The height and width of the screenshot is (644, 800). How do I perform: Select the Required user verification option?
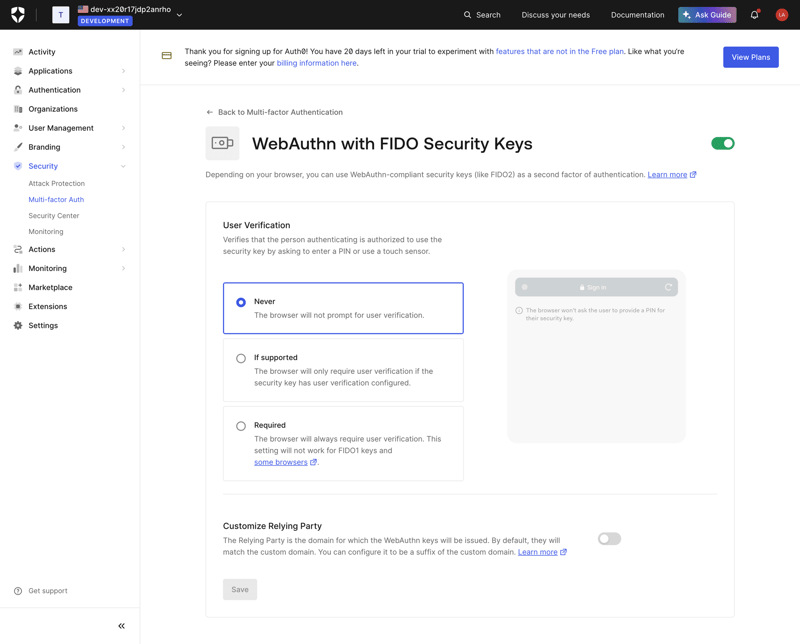(x=240, y=424)
